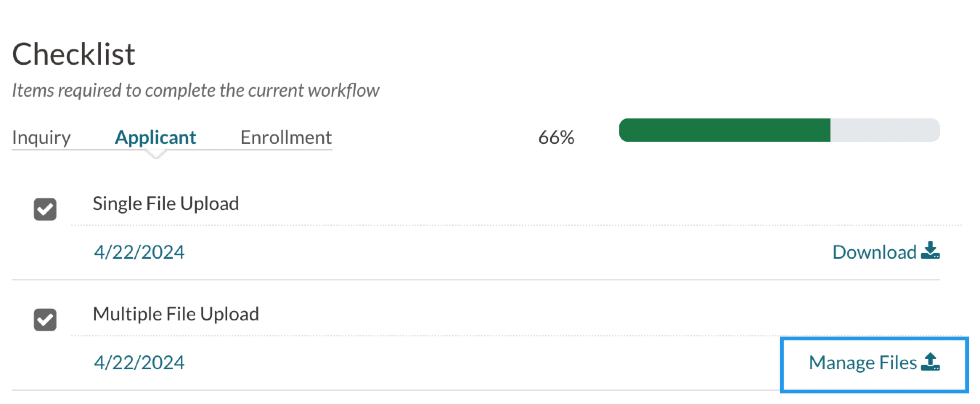Click the gray unfilled end of progress bar
Image resolution: width=980 pixels, height=404 pixels.
(884, 130)
